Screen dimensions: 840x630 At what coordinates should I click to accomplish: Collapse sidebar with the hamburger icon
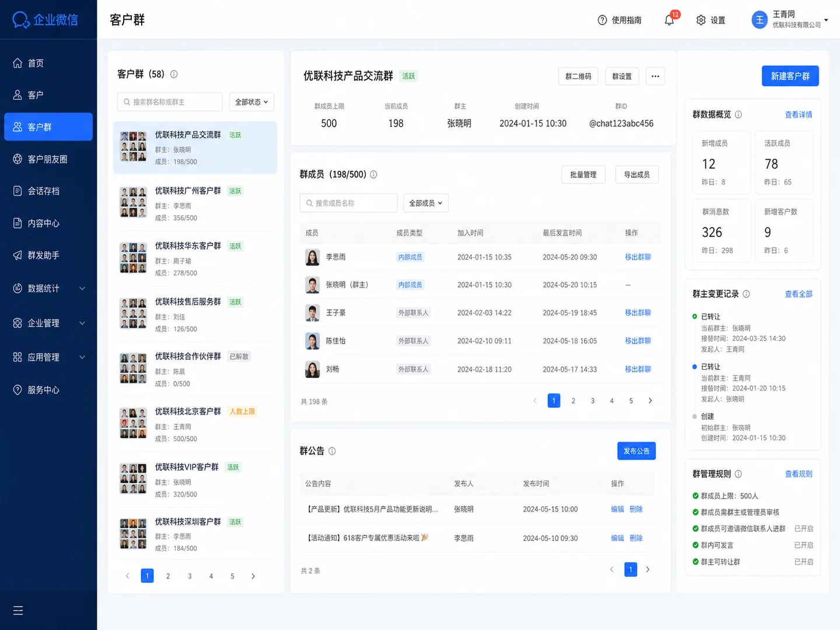[18, 610]
